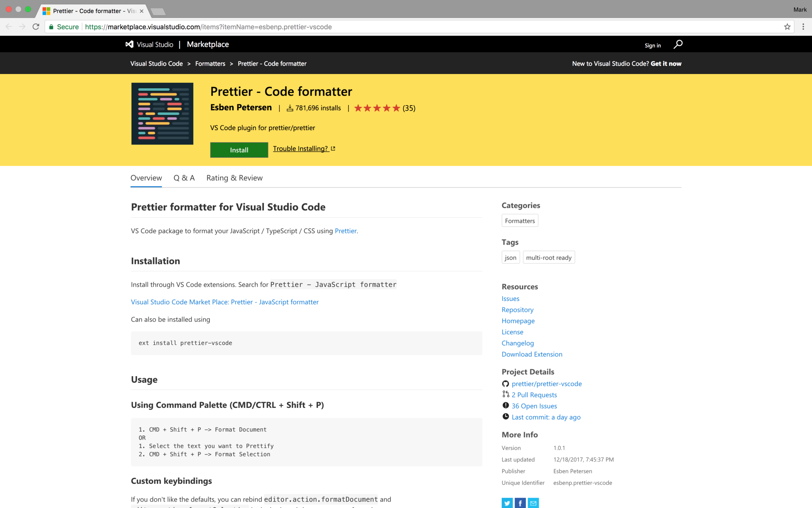Click the browser address bar URL
The width and height of the screenshot is (812, 508).
[208, 27]
